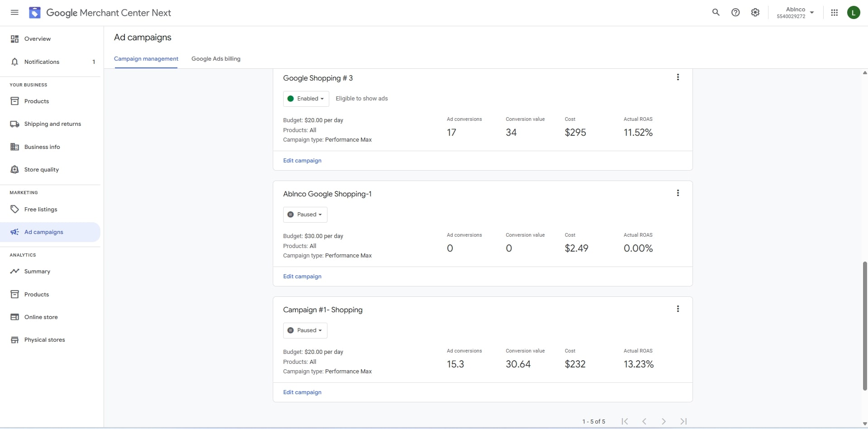Switch to Campaign management tab

(146, 59)
